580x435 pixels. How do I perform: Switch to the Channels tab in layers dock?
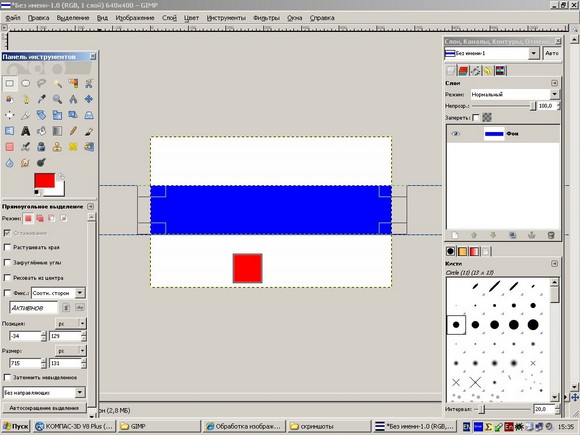(x=463, y=70)
